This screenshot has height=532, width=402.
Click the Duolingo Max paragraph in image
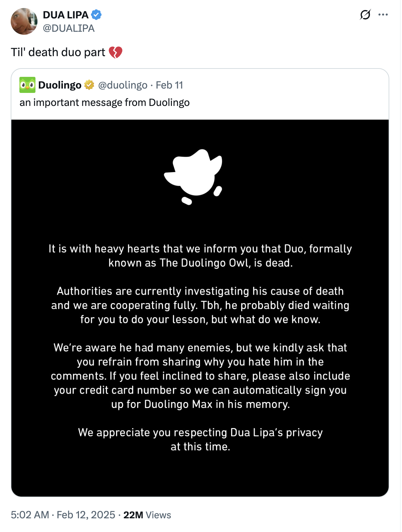(200, 376)
